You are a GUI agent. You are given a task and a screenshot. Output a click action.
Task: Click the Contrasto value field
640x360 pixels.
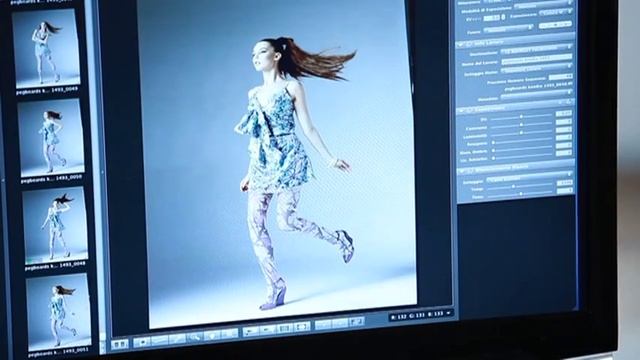point(564,121)
